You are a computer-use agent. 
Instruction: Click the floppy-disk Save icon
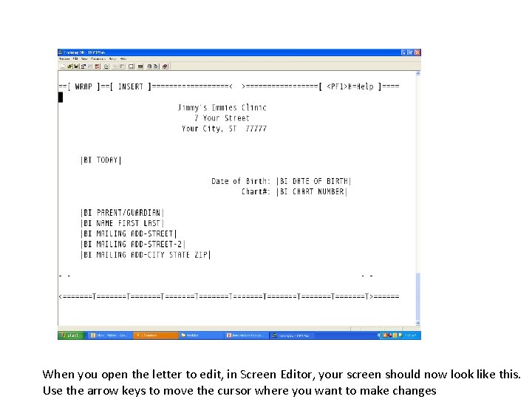76,66
